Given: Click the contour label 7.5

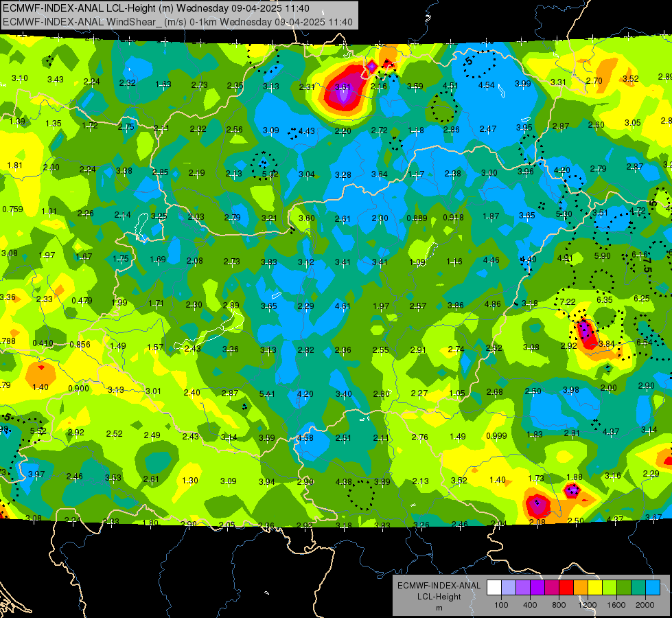Looking at the screenshot, I should click(647, 264).
